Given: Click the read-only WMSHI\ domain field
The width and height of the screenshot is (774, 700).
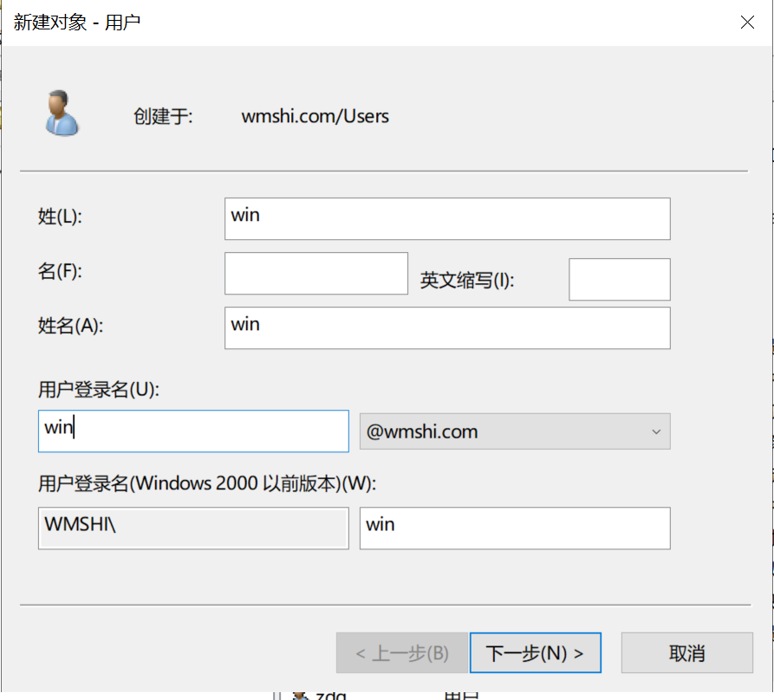Looking at the screenshot, I should coord(193,528).
